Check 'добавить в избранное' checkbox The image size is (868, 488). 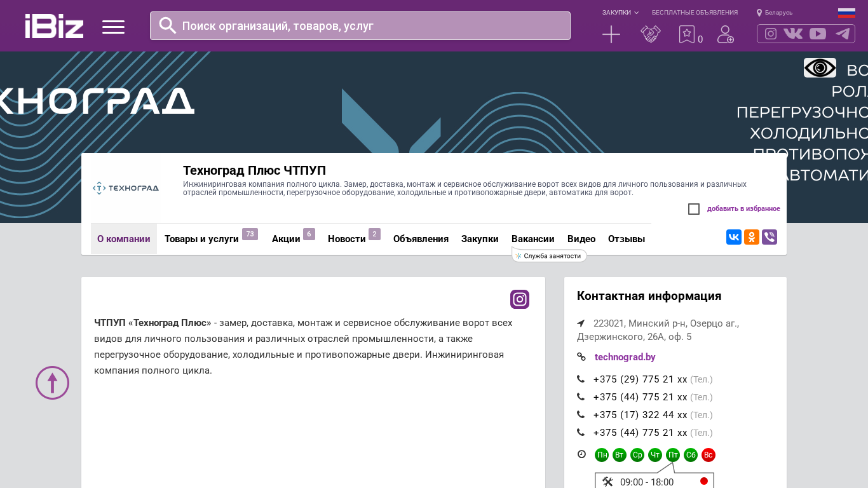[x=694, y=209]
